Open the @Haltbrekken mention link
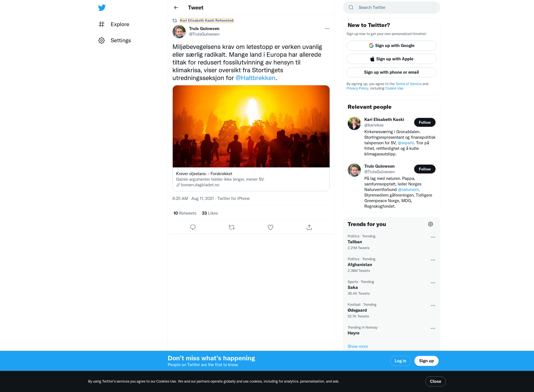 pyautogui.click(x=255, y=78)
